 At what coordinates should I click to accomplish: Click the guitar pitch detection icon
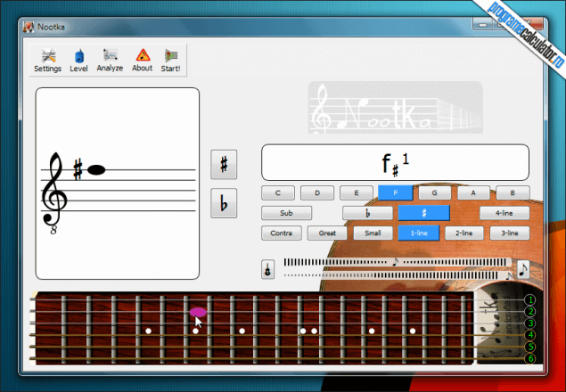tap(267, 269)
